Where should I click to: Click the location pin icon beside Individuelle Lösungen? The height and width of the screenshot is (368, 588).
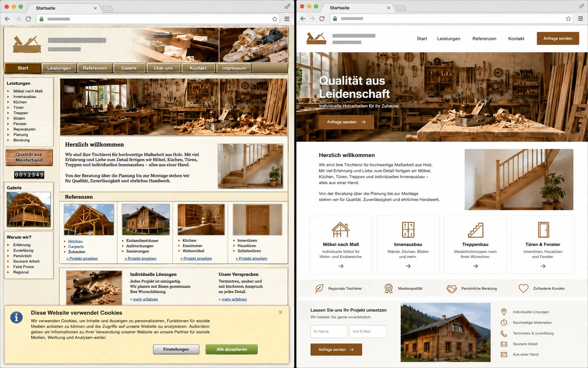503,312
